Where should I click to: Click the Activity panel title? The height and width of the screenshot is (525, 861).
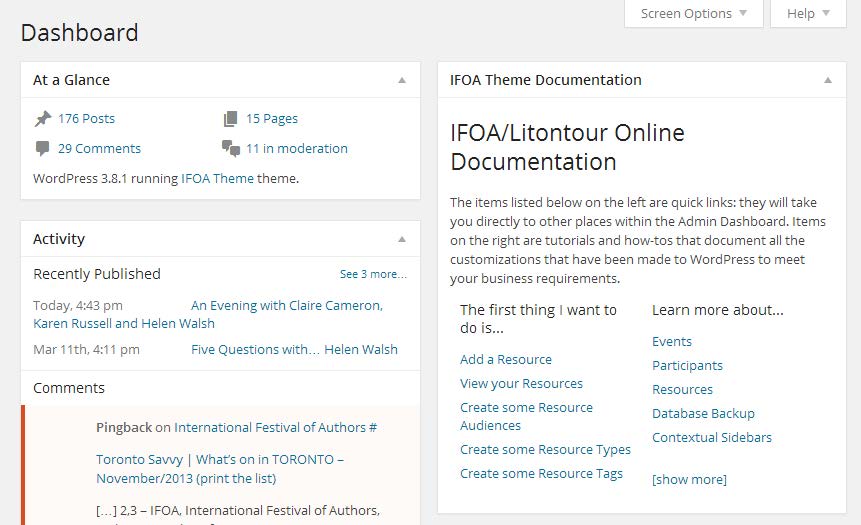pos(59,239)
